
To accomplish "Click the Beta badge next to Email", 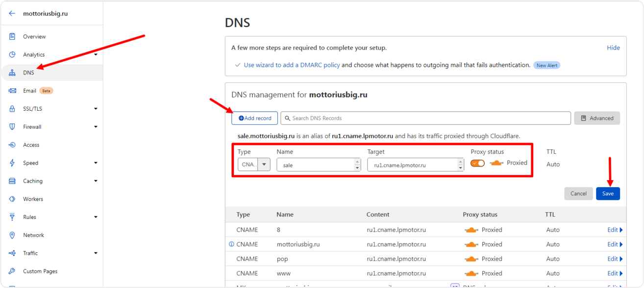I will coord(46,91).
